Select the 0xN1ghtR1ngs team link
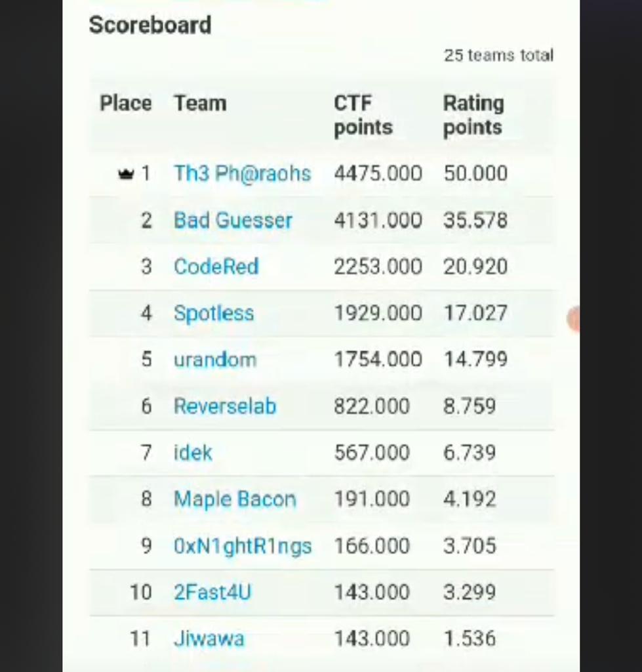Screen dimensions: 642x672 [243, 546]
